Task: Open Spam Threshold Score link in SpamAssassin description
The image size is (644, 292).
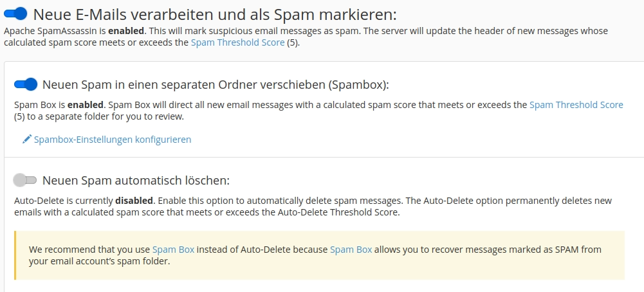Action: [237, 43]
